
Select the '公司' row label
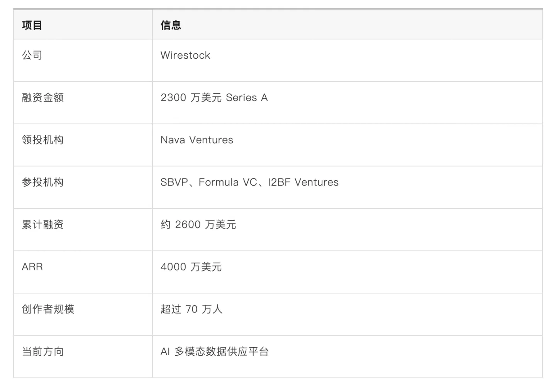pyautogui.click(x=32, y=55)
